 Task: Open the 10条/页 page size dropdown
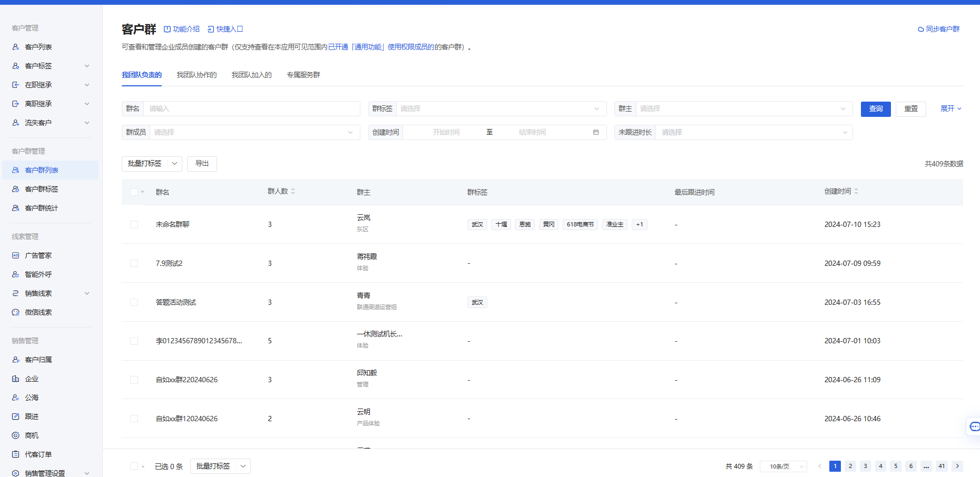783,466
